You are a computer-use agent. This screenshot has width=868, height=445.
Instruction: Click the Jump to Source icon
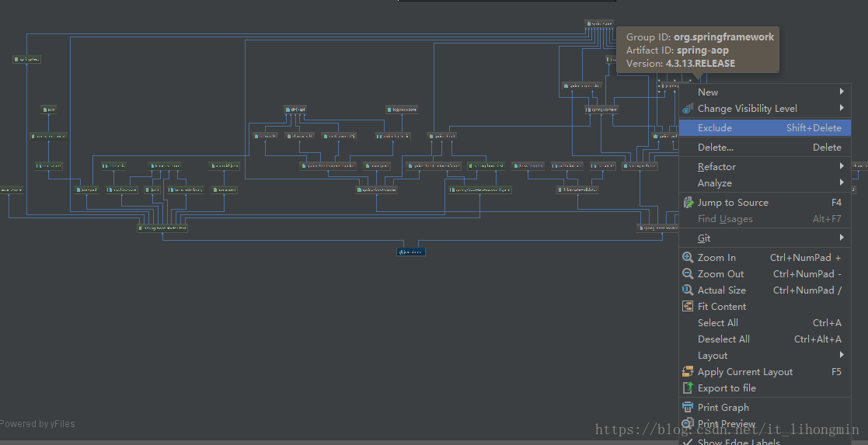pyautogui.click(x=687, y=203)
